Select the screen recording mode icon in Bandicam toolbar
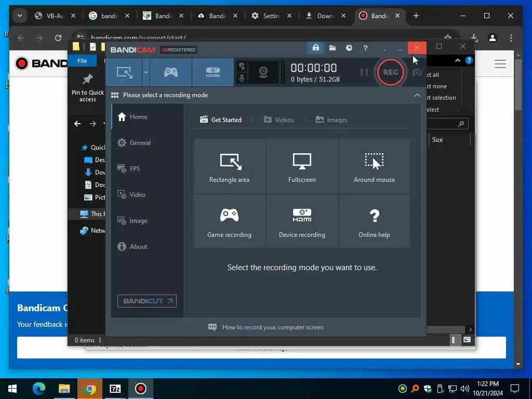This screenshot has width=532, height=399. 124,72
